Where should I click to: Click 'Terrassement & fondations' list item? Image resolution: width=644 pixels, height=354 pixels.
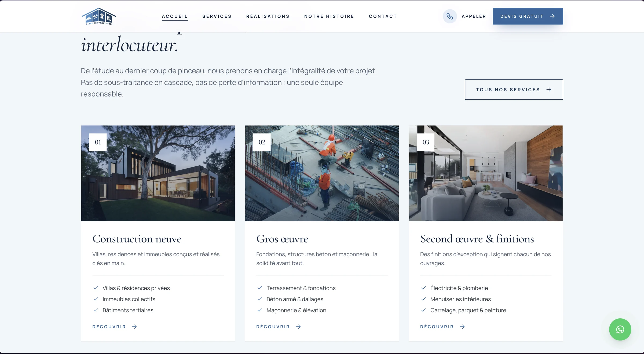coord(301,288)
